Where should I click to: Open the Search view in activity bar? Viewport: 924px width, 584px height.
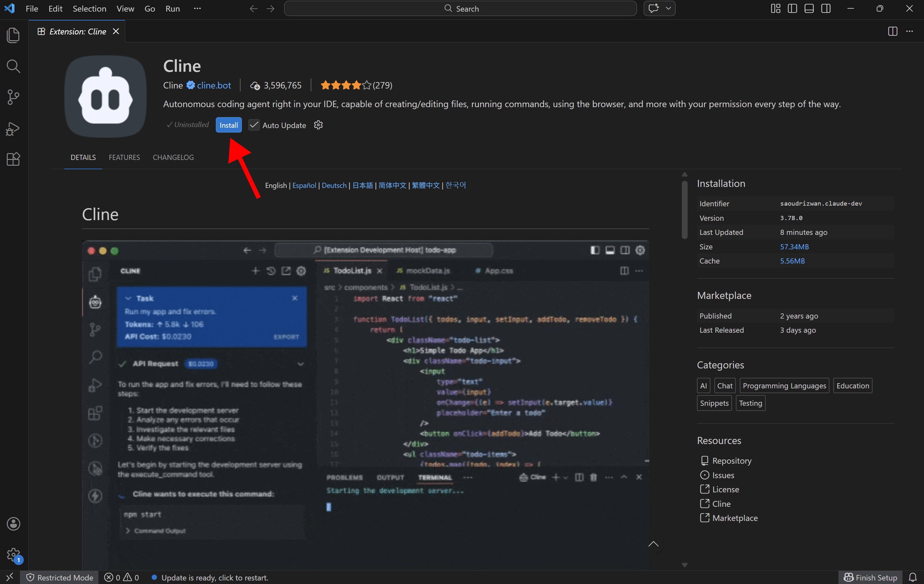[x=14, y=66]
